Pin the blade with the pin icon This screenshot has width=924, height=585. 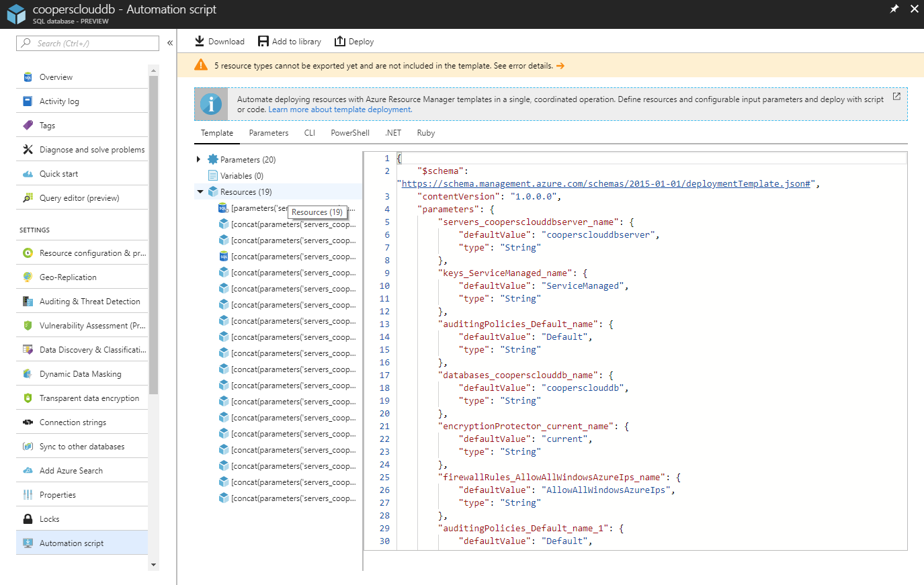coord(894,9)
